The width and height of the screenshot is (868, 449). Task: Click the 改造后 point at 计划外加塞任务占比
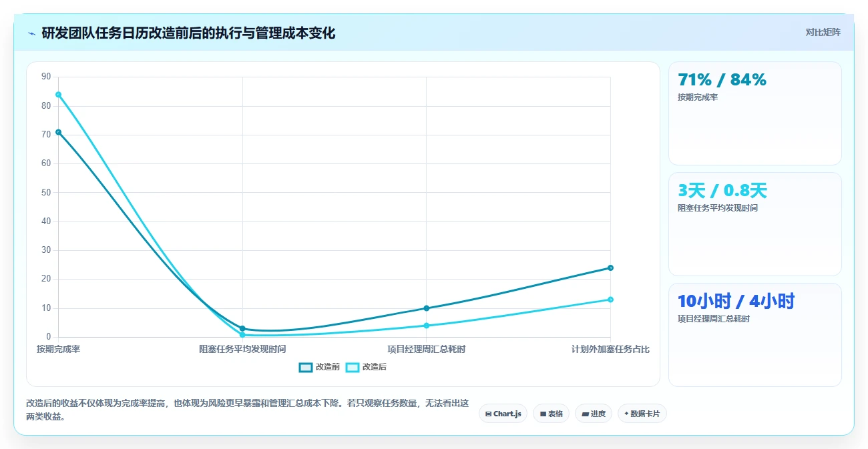click(x=610, y=300)
